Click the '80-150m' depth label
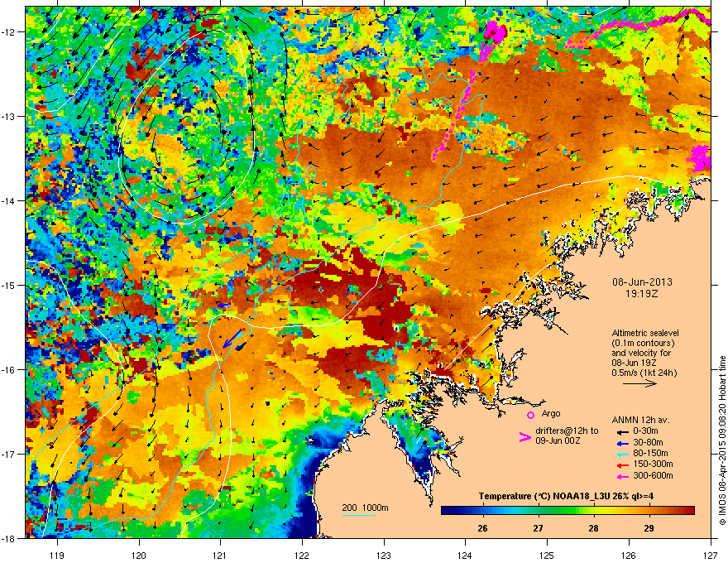The height and width of the screenshot is (563, 728). click(650, 453)
